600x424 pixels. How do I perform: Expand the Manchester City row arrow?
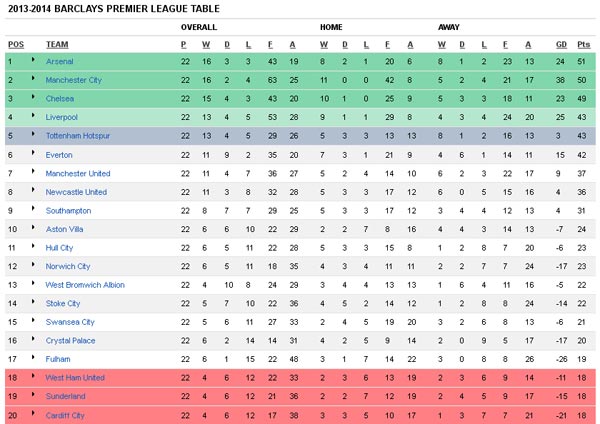33,78
